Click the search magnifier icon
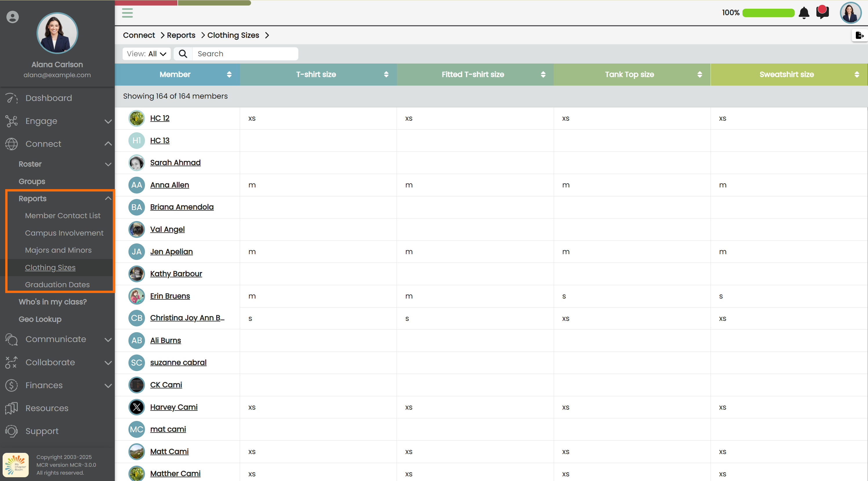 183,54
